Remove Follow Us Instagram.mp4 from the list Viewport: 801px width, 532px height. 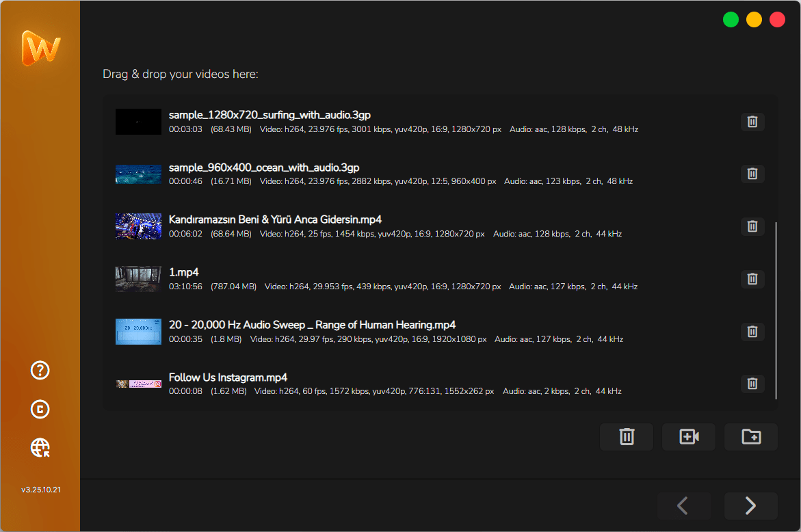pos(752,384)
